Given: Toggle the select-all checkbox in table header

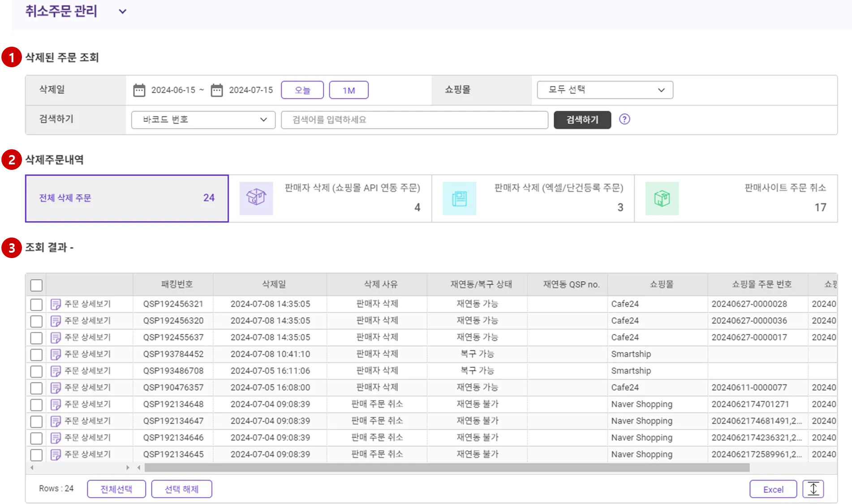Looking at the screenshot, I should [36, 285].
